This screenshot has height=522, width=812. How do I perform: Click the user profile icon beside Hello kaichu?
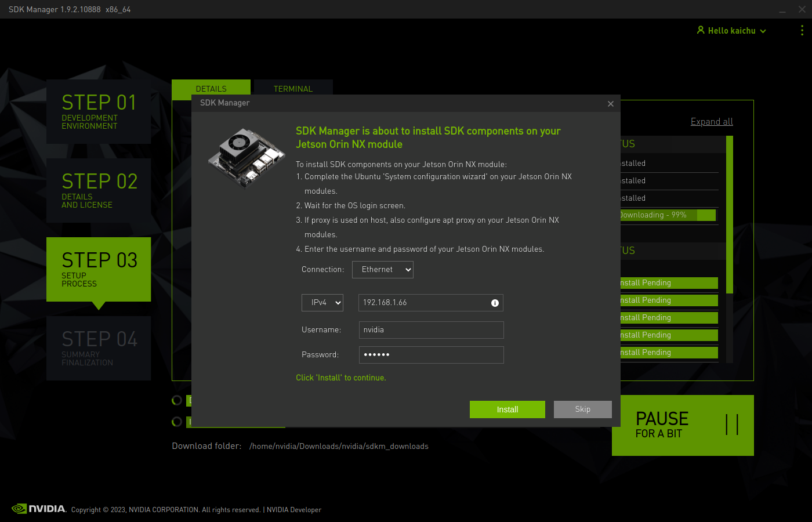[x=701, y=30]
